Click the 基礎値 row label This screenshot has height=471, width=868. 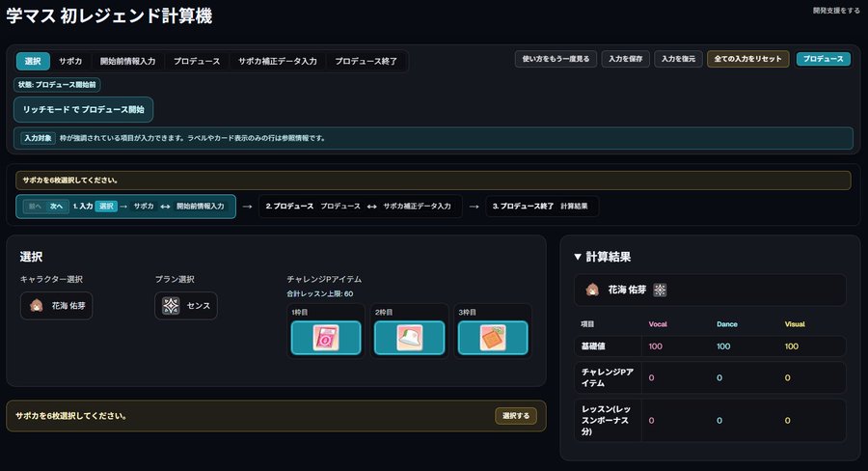[593, 346]
